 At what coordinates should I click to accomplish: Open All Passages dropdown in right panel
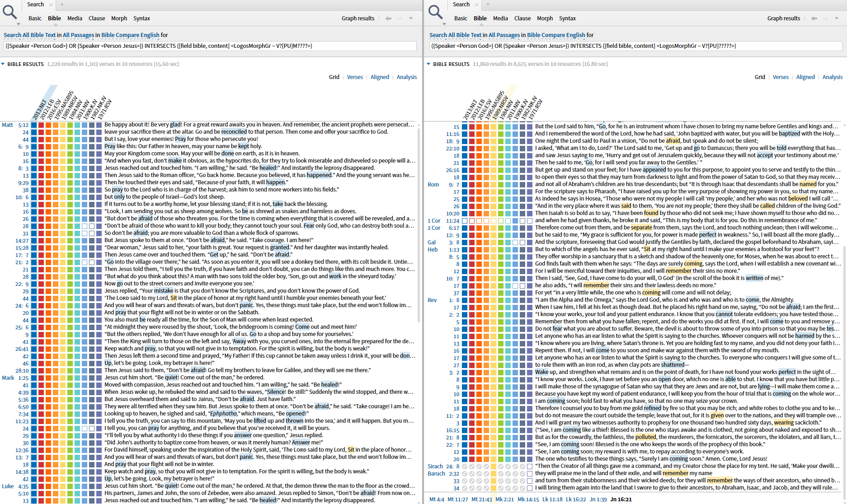coord(504,35)
